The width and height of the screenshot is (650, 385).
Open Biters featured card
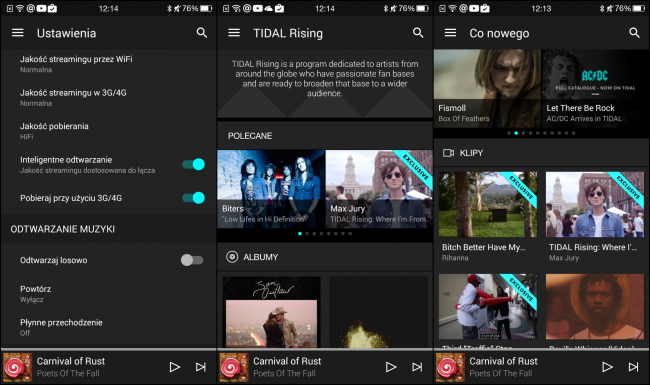click(271, 189)
